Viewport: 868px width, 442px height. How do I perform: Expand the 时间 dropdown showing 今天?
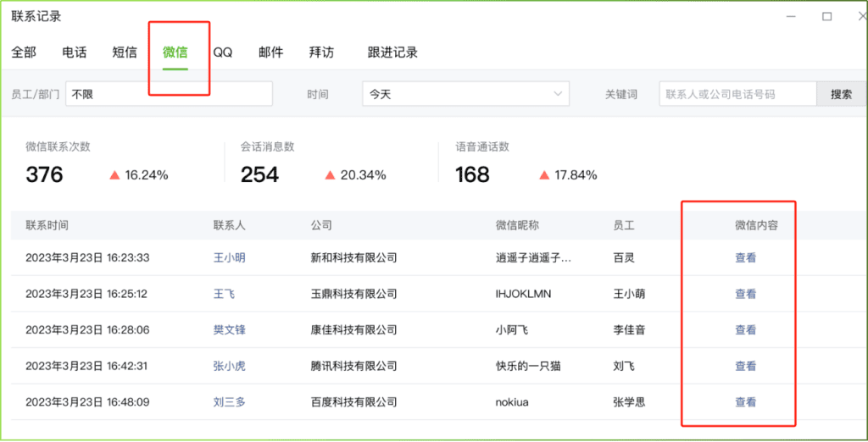[x=465, y=94]
